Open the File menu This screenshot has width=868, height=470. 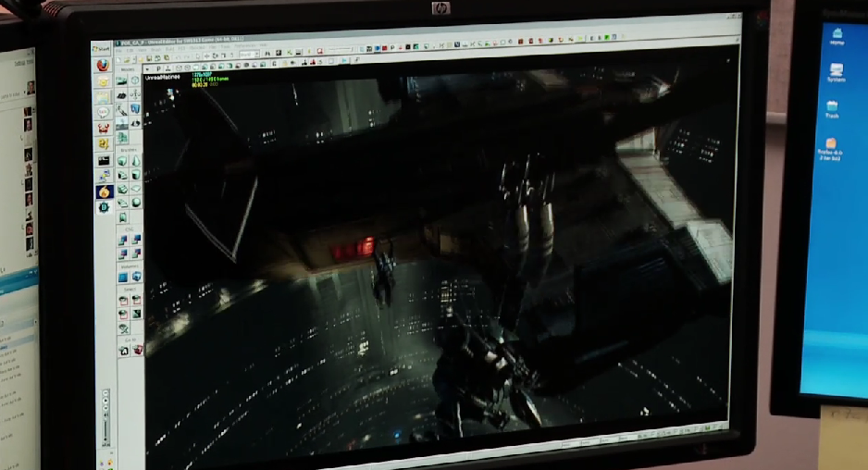[x=119, y=51]
